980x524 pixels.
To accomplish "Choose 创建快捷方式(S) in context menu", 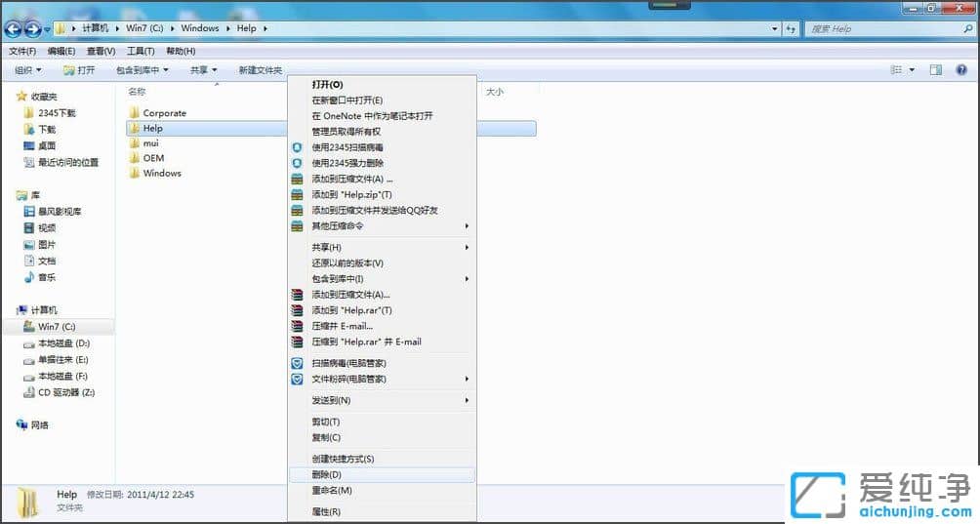I will (382, 459).
